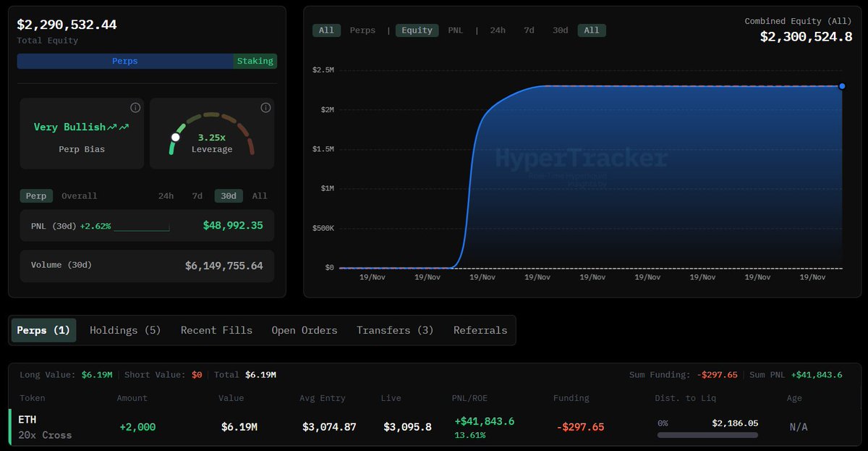Select the Perps (1) tab
The image size is (868, 451).
43,329
